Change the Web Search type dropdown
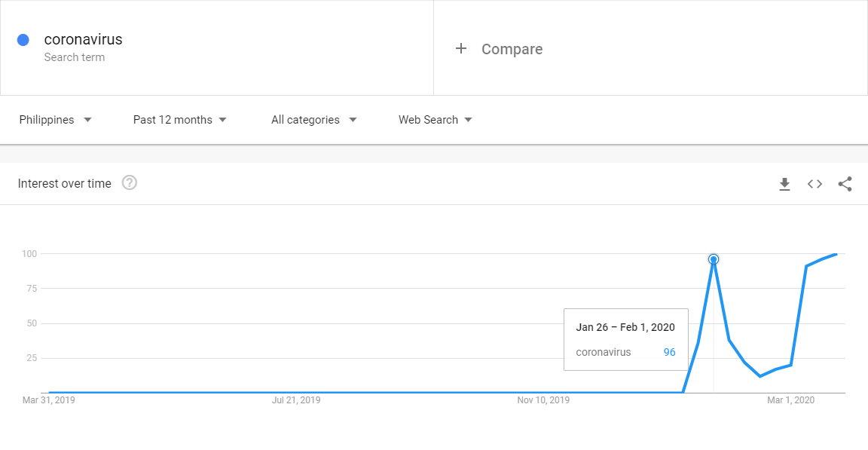868x450 pixels. coord(435,120)
